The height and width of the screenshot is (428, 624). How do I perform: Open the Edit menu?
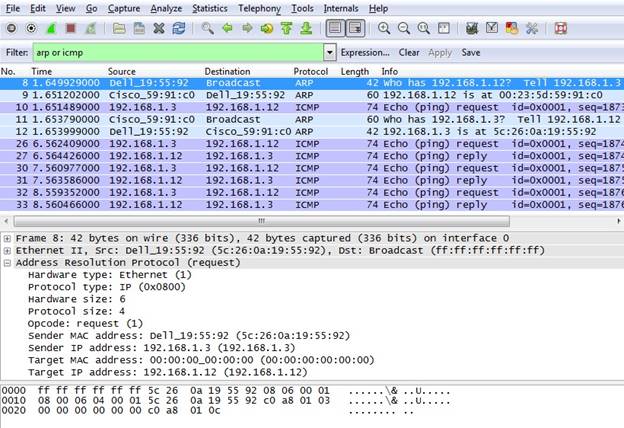click(x=38, y=8)
